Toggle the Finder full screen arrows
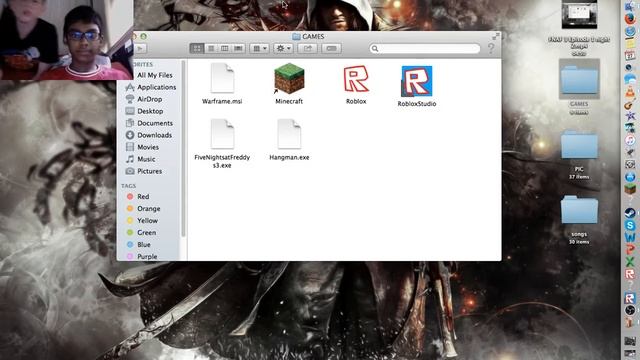This screenshot has width=640, height=360. (496, 36)
